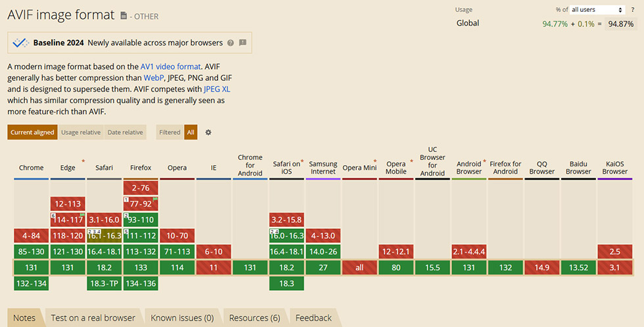Click Samsung Internet current cell 27
This screenshot has height=327, width=644.
(x=323, y=267)
